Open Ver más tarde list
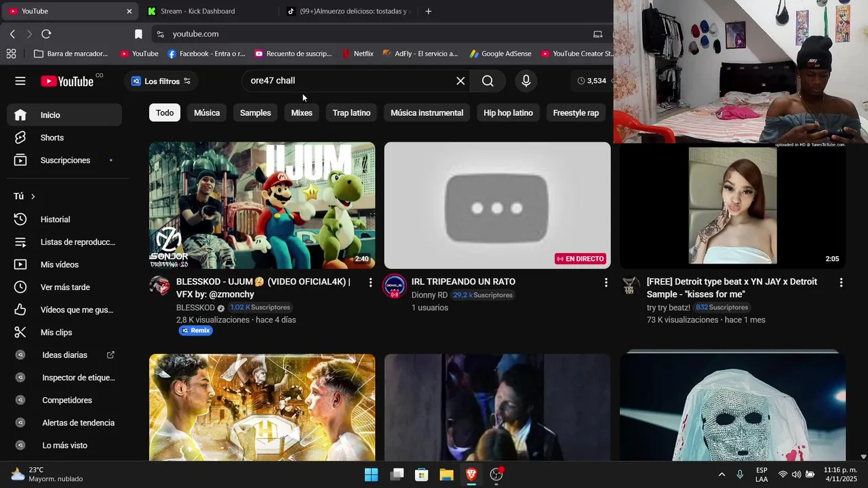 coord(64,287)
